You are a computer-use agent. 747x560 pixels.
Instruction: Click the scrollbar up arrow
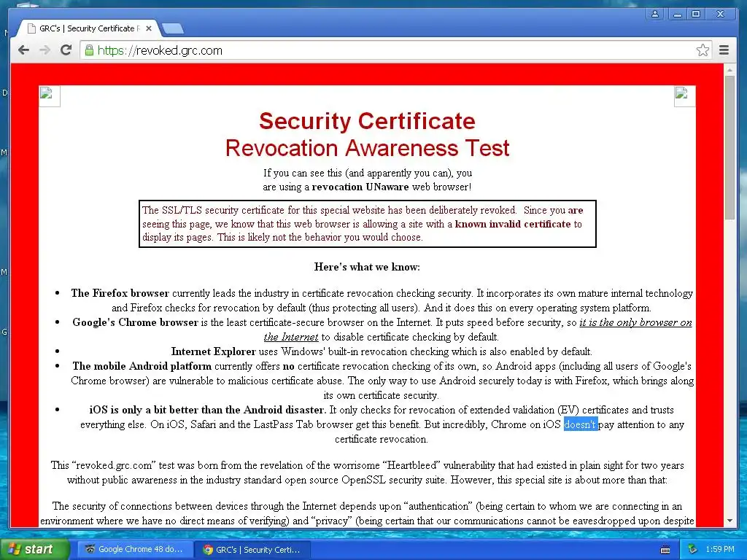(729, 69)
